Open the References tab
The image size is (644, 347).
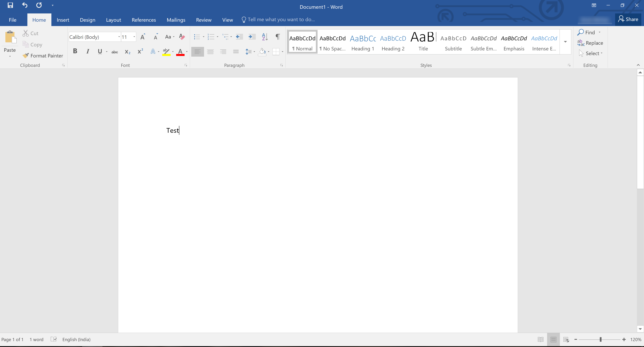(x=144, y=20)
